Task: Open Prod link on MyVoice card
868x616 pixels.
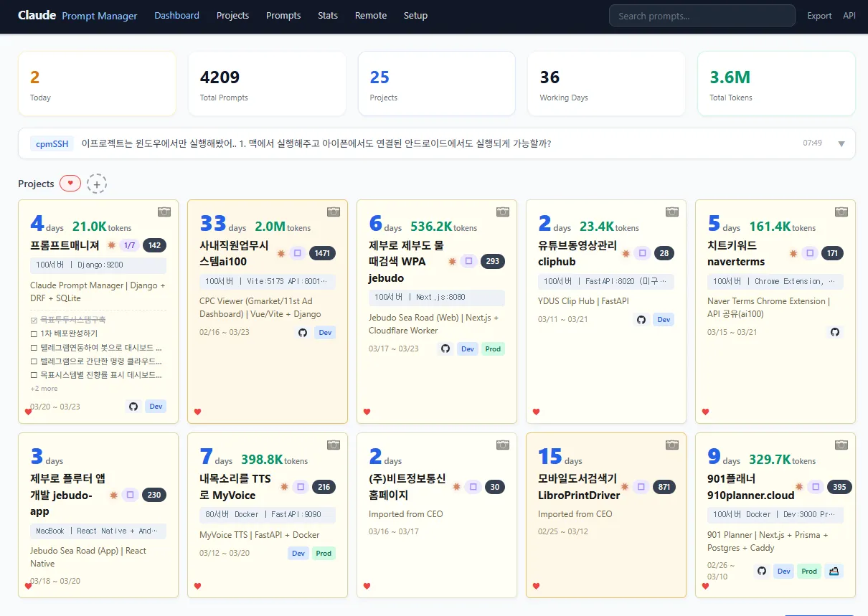Action: click(324, 553)
